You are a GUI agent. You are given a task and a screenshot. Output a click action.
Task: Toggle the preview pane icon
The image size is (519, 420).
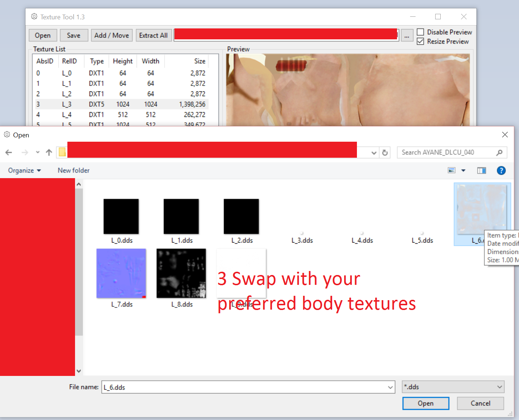(x=481, y=170)
